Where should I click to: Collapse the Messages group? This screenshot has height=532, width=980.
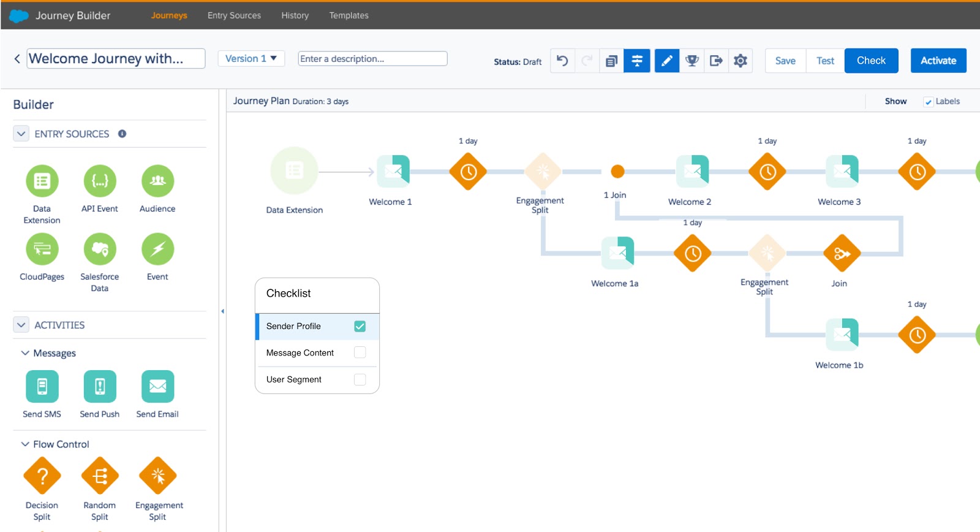tap(25, 353)
